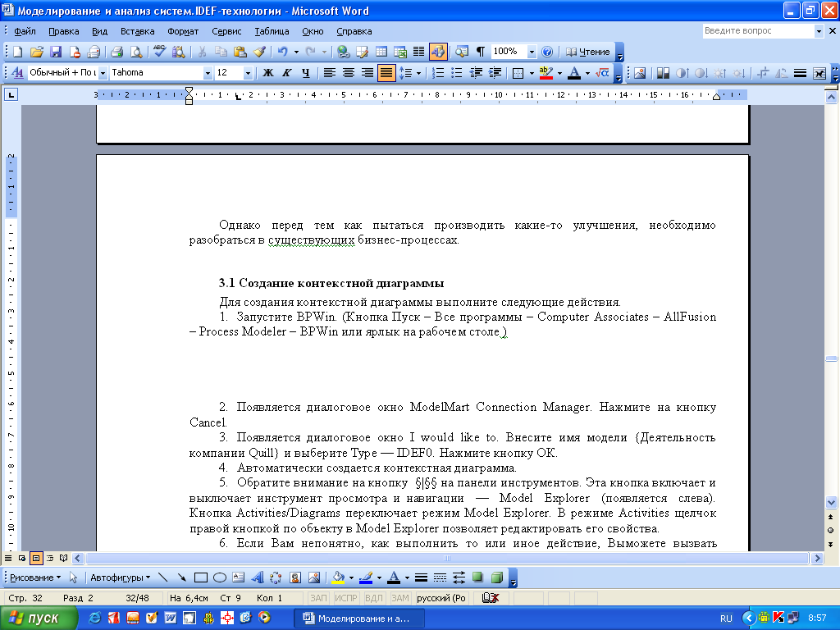The width and height of the screenshot is (840, 630).
Task: Click the Paste clipboard icon
Action: point(240,52)
